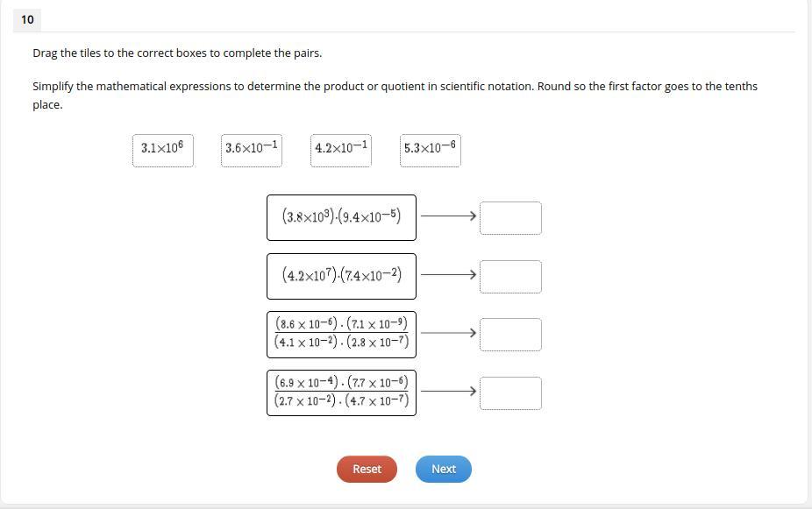Image resolution: width=812 pixels, height=509 pixels.
Task: Click arrow after first product expression
Action: point(448,216)
